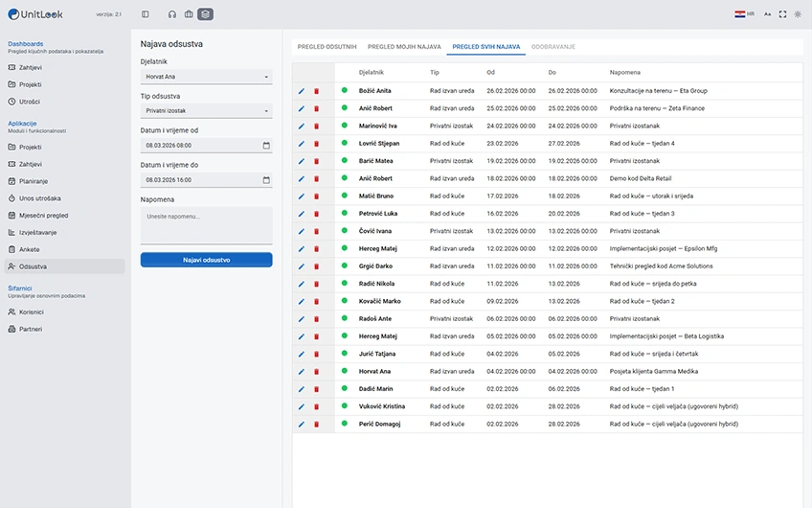Edit Kovačić Marko absence entry

coord(302,302)
